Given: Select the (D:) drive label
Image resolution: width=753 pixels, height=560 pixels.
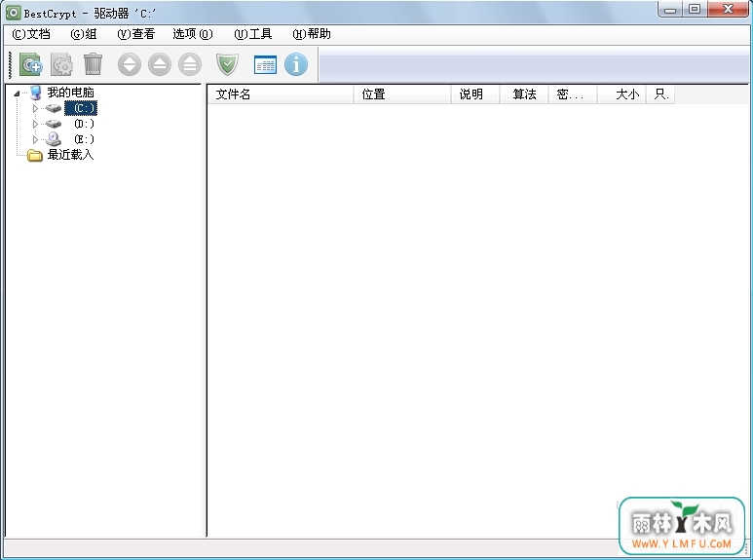Looking at the screenshot, I should pyautogui.click(x=84, y=124).
